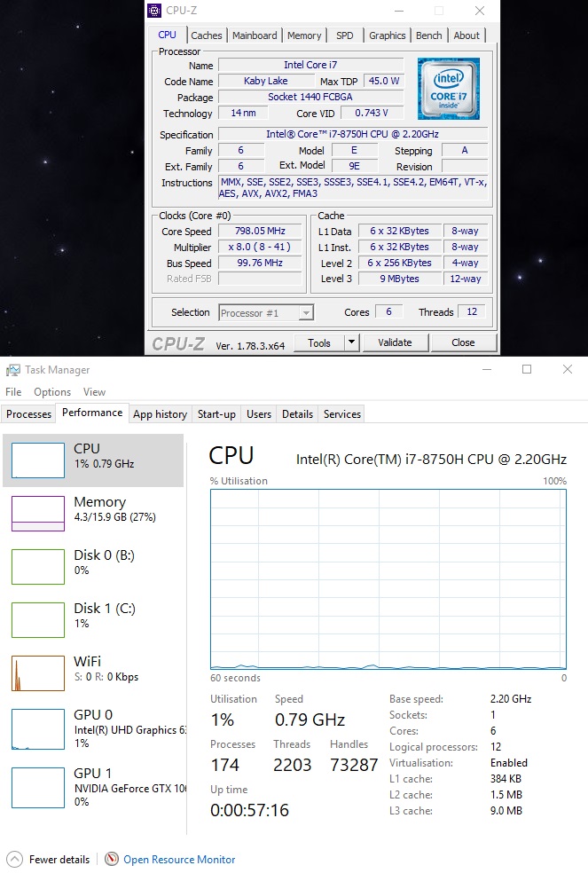588x881 pixels.
Task: Switch to the Processes tab
Action: (x=28, y=414)
